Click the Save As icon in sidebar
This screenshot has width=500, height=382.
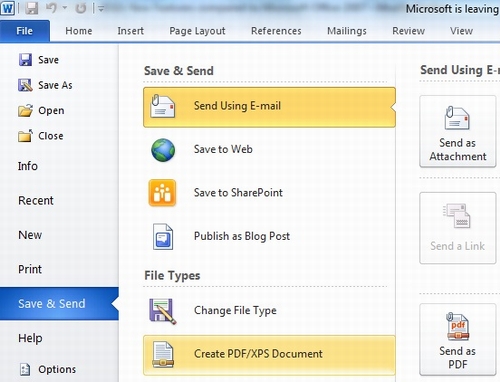(25, 85)
